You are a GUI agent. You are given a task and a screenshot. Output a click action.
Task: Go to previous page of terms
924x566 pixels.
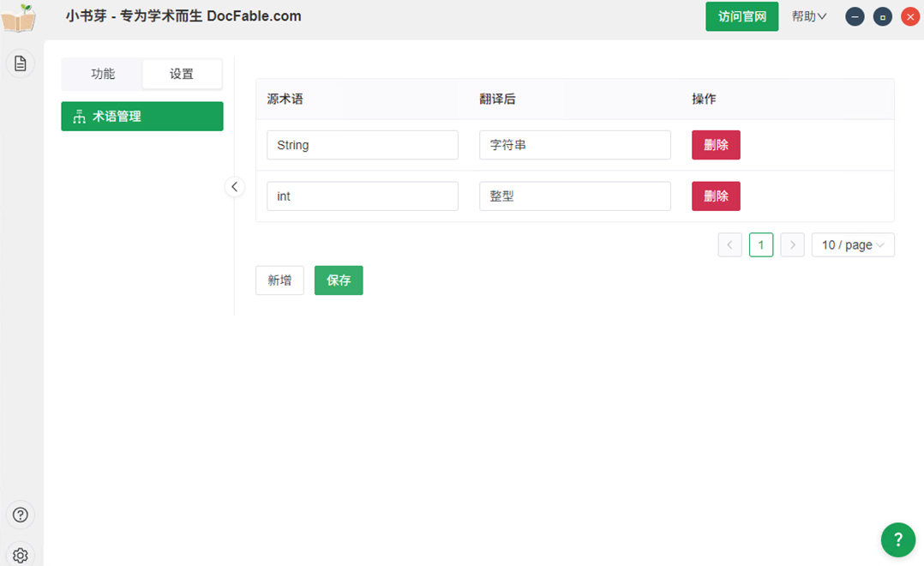tap(729, 245)
